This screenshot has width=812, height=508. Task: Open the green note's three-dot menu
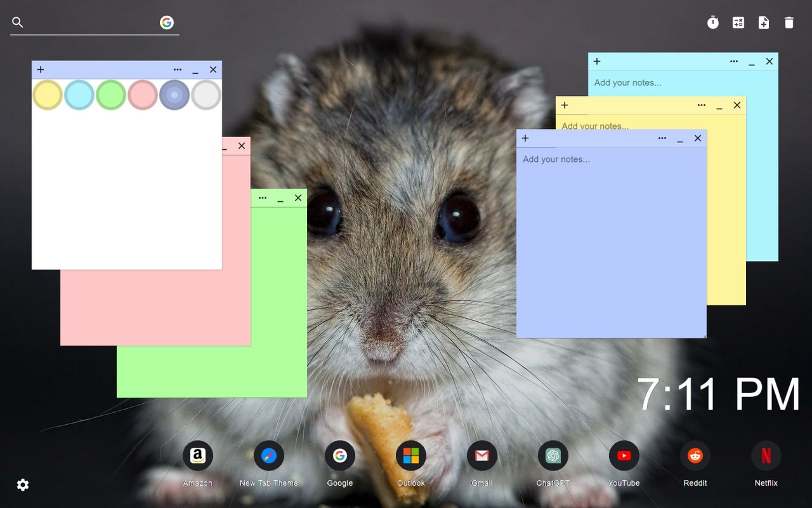[x=263, y=198]
